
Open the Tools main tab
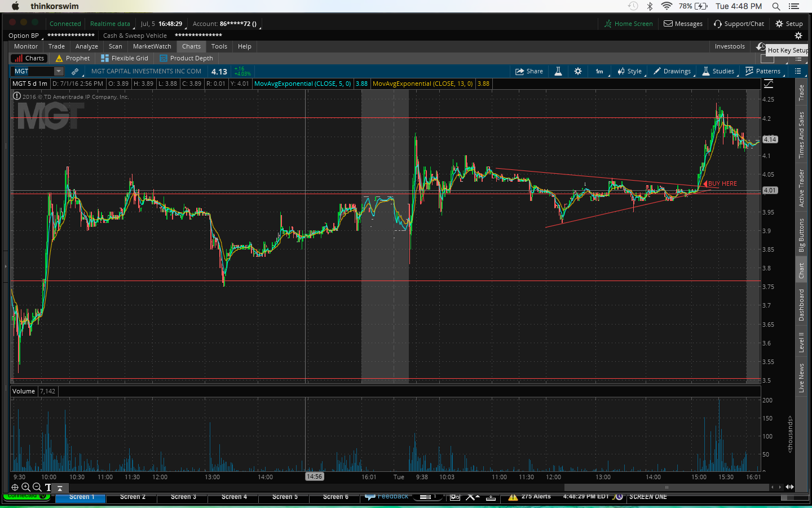click(219, 46)
